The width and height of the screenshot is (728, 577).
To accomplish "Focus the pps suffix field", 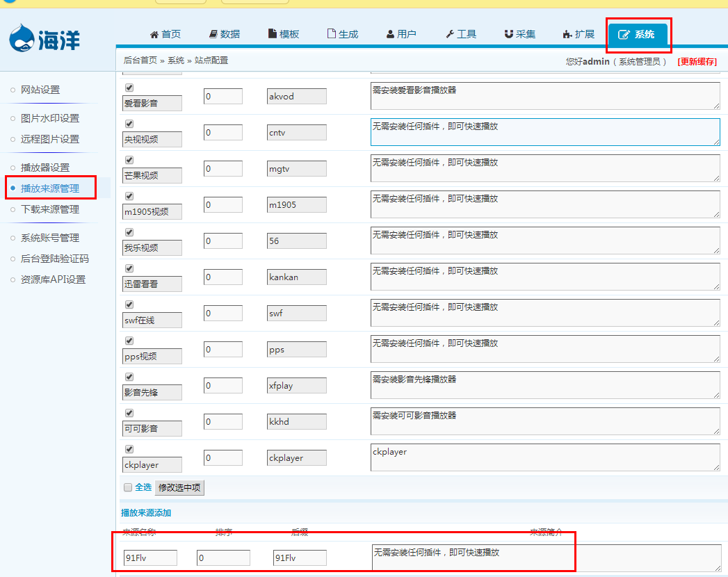I will pos(297,350).
